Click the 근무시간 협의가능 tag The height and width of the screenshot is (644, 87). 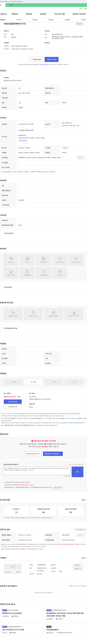[23, 141]
